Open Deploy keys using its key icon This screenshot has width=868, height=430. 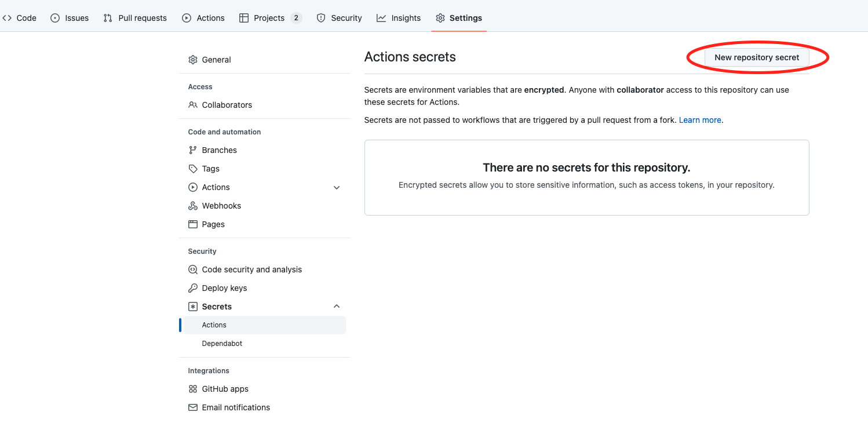click(193, 288)
